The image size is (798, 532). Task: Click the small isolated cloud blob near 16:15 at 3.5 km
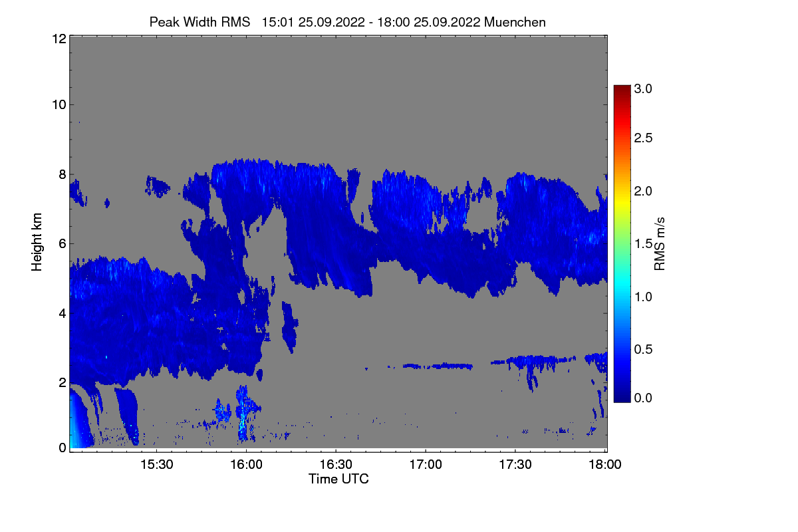[x=290, y=326]
